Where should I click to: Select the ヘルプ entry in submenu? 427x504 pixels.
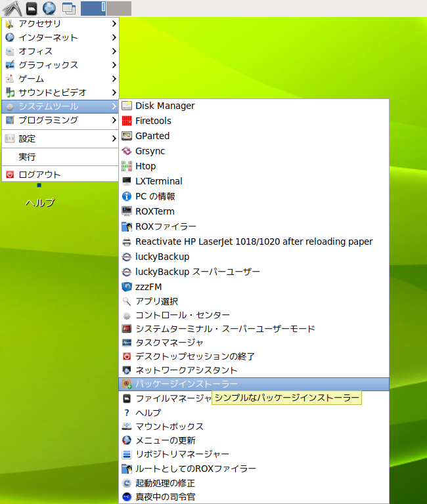[254, 412]
